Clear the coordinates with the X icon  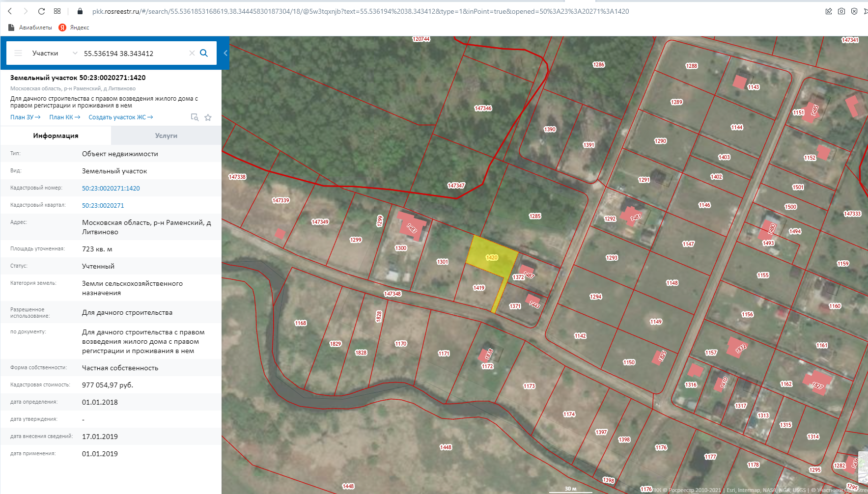192,53
